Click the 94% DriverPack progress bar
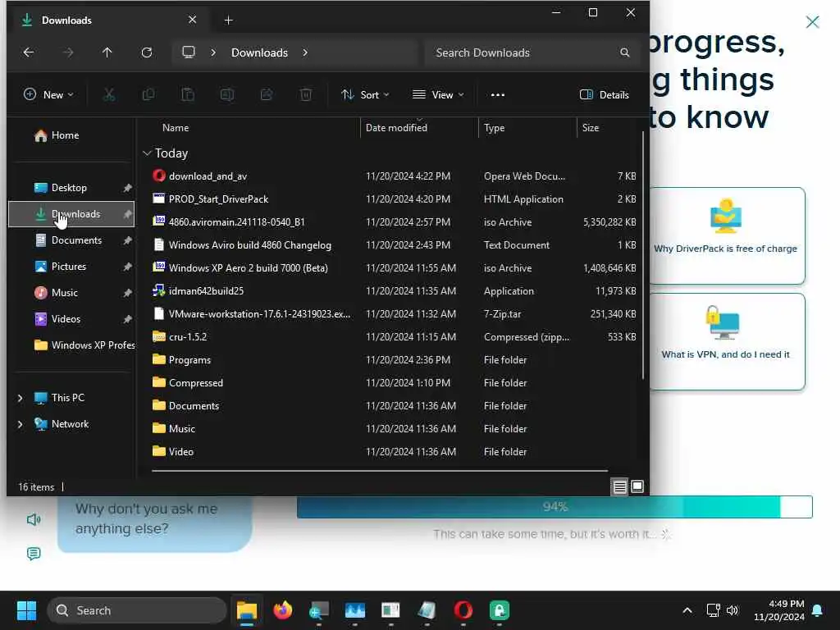840x630 pixels. click(555, 507)
